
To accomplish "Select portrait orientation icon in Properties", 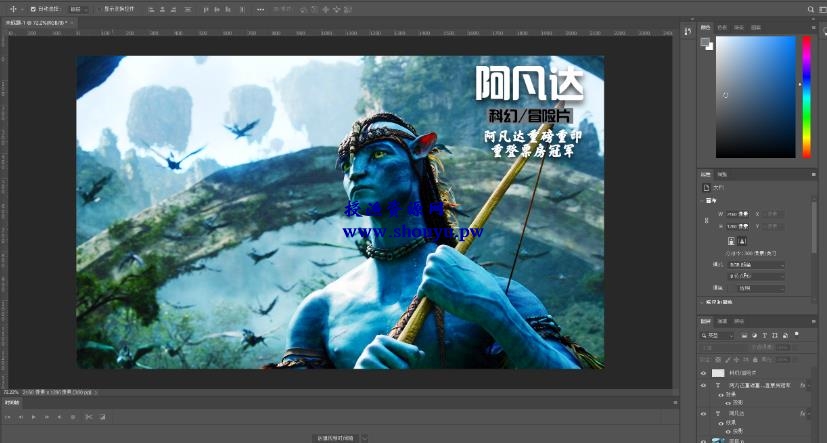I will point(731,241).
